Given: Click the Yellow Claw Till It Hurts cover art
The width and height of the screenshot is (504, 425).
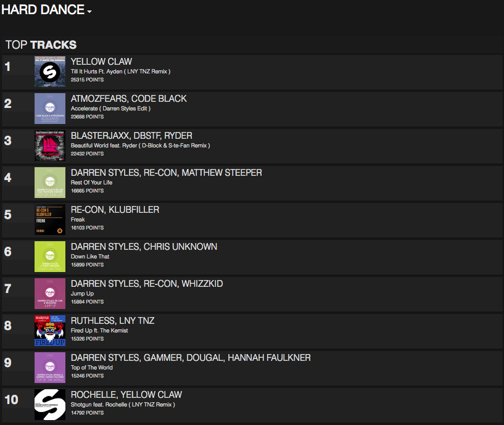Looking at the screenshot, I should (50, 72).
